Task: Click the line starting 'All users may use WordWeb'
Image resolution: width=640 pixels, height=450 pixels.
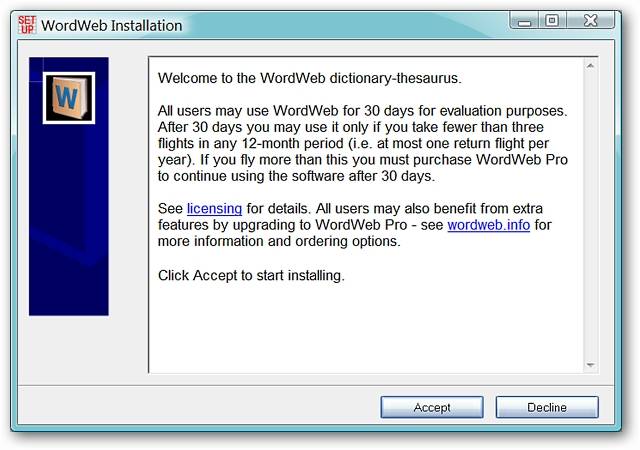Action: [x=362, y=111]
